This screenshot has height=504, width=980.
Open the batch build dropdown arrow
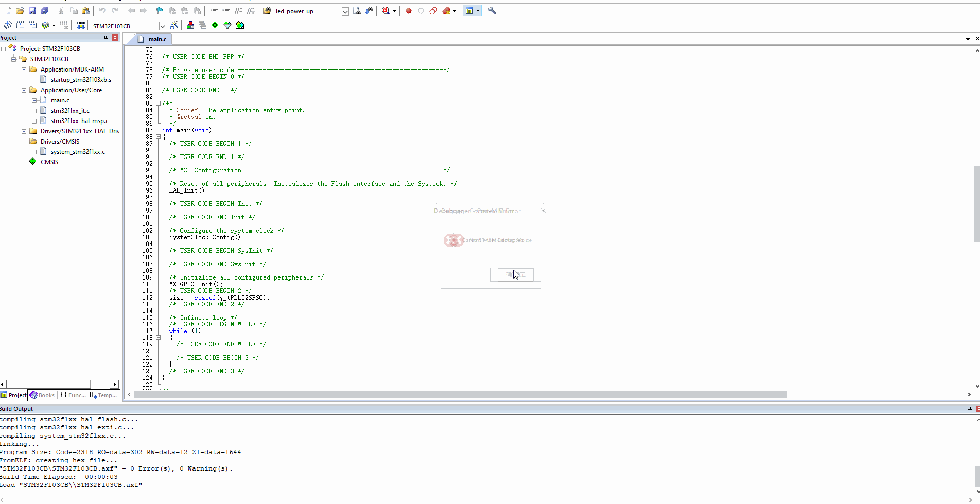(54, 25)
